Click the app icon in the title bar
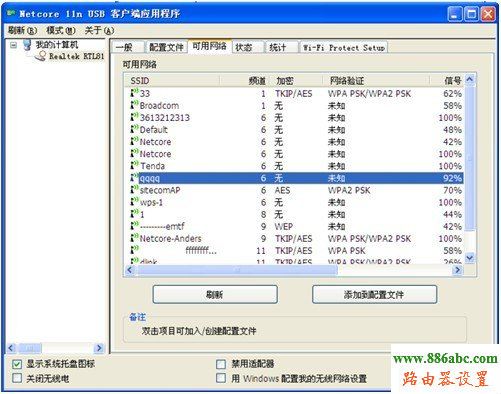Image resolution: width=501 pixels, height=394 pixels. click(x=11, y=13)
